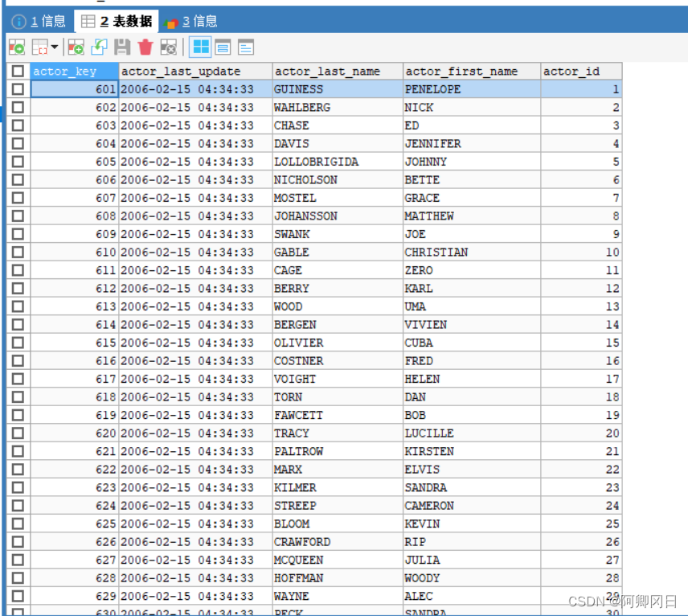Save changes with the floppy disk icon

tap(122, 47)
